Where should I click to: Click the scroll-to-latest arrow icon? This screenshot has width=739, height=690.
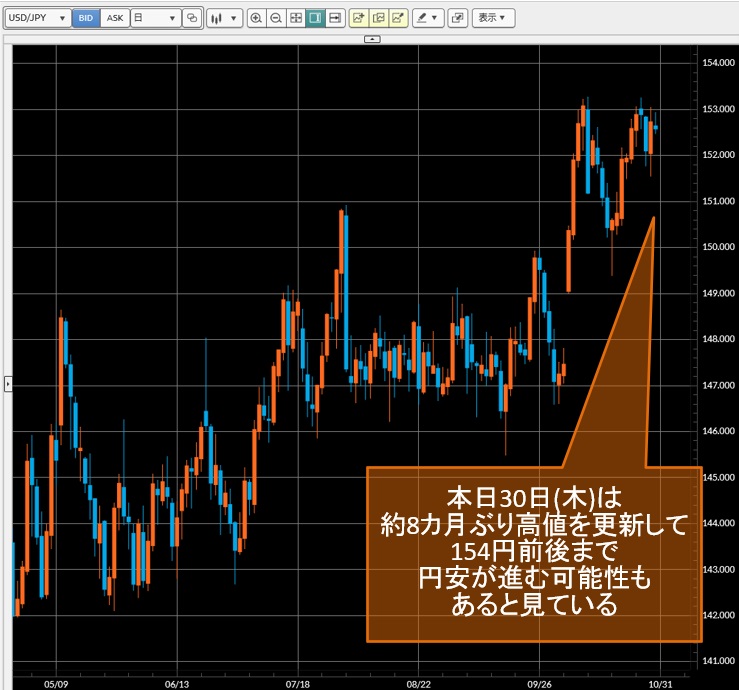pos(334,18)
